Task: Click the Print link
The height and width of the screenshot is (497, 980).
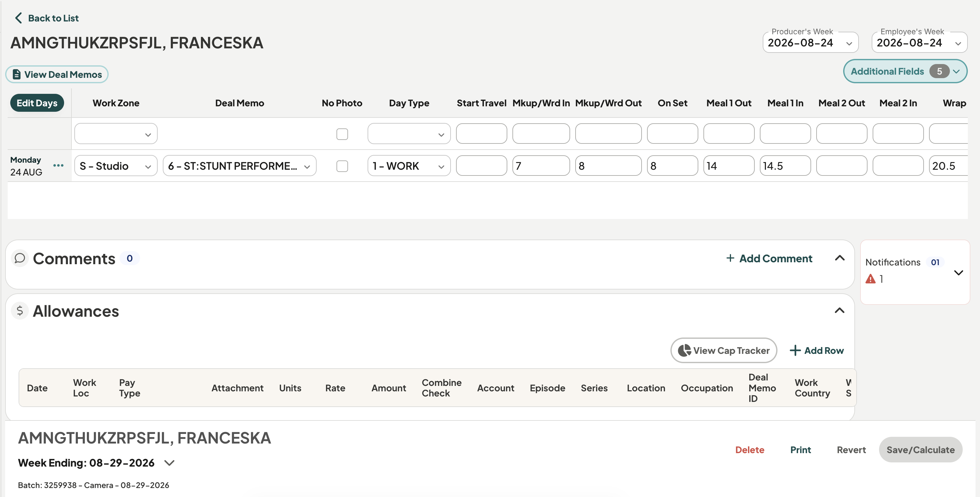Action: [x=801, y=450]
